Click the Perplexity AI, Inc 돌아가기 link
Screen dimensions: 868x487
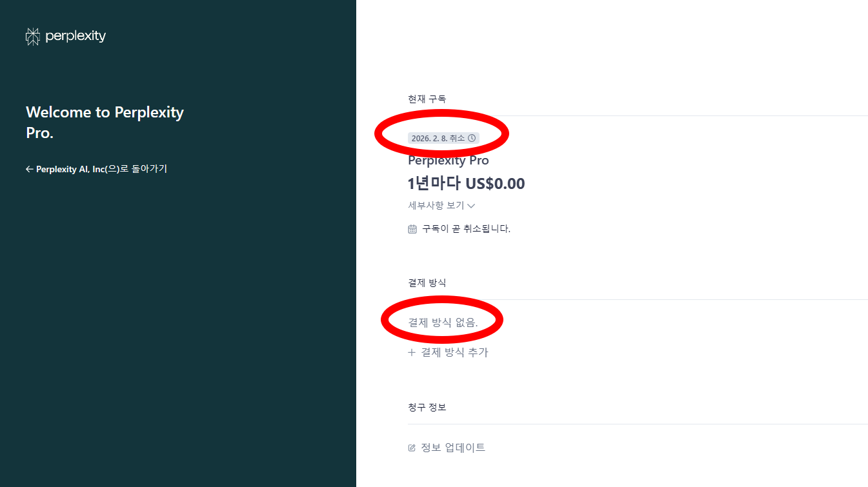[97, 168]
